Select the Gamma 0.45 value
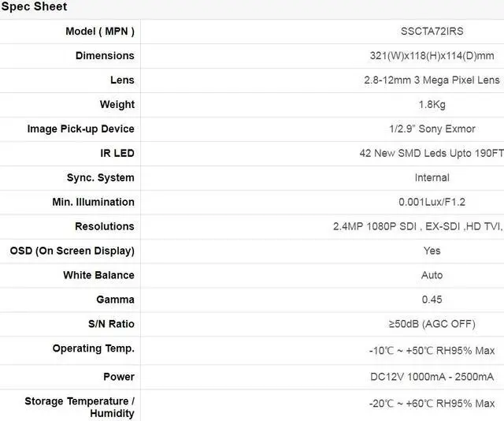 point(432,300)
